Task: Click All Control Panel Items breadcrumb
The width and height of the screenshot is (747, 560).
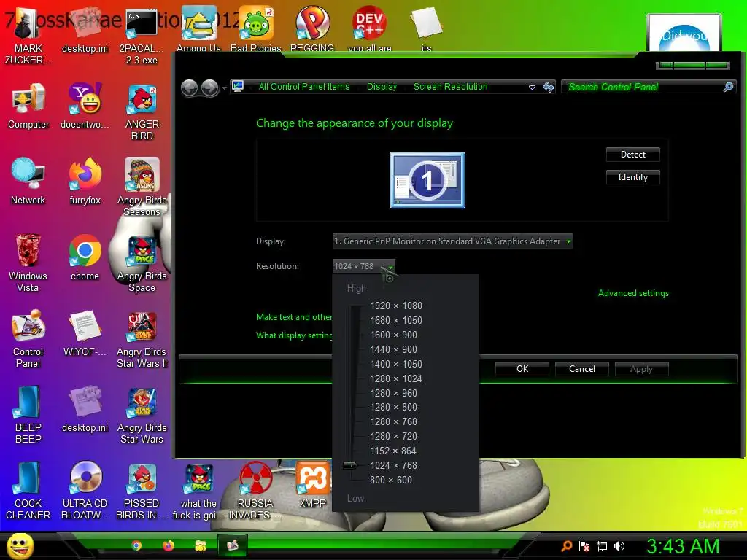Action: tap(304, 87)
